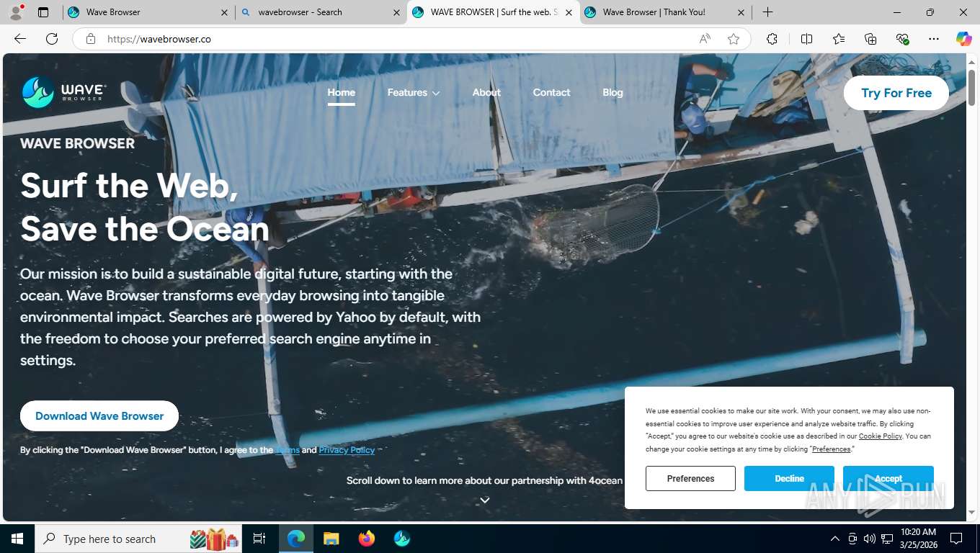Open Browser essentials heart icon

pyautogui.click(x=902, y=39)
